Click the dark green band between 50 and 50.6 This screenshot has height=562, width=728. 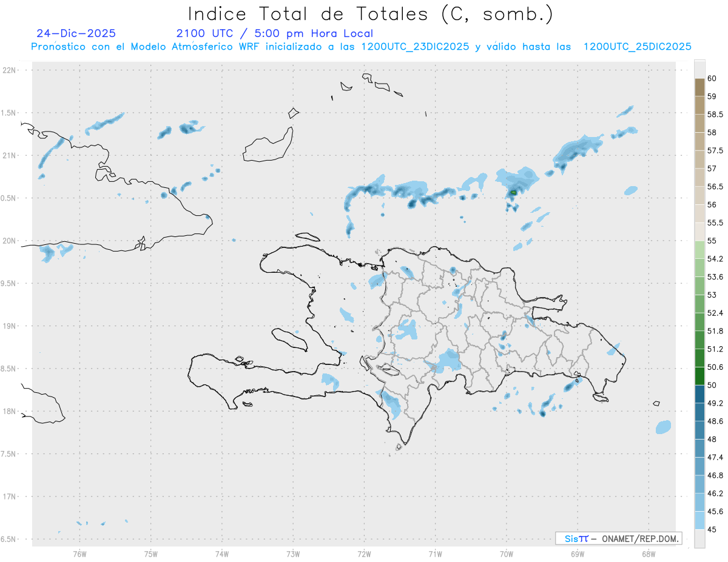699,376
